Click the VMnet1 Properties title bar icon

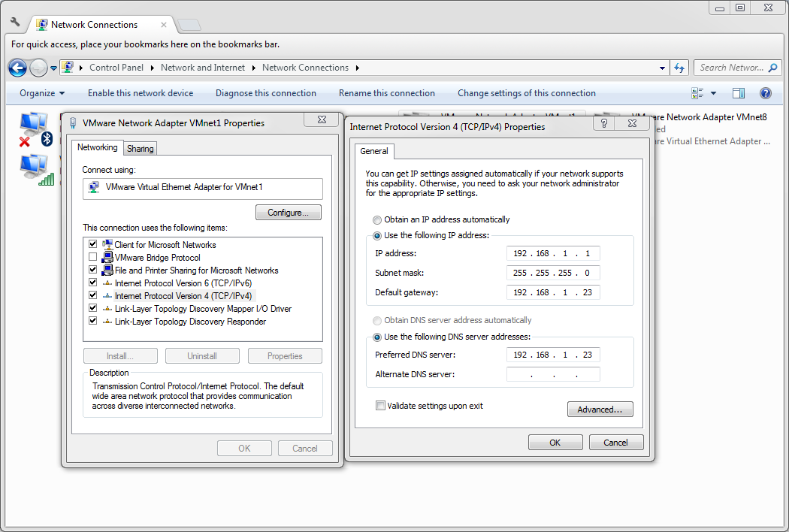[x=73, y=122]
